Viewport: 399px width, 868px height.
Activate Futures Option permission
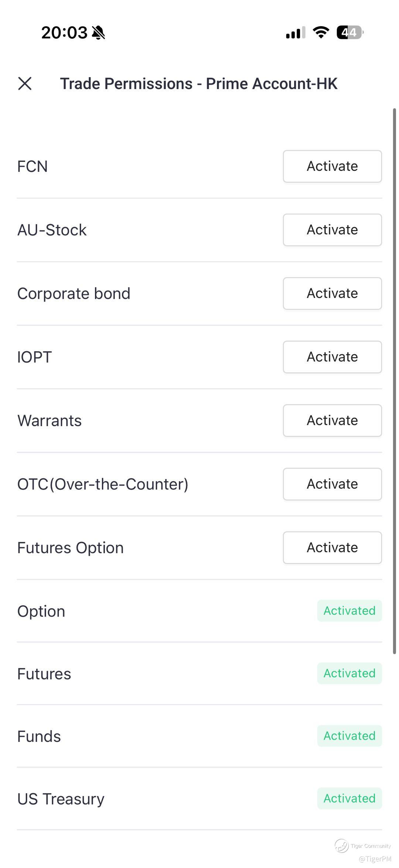332,548
